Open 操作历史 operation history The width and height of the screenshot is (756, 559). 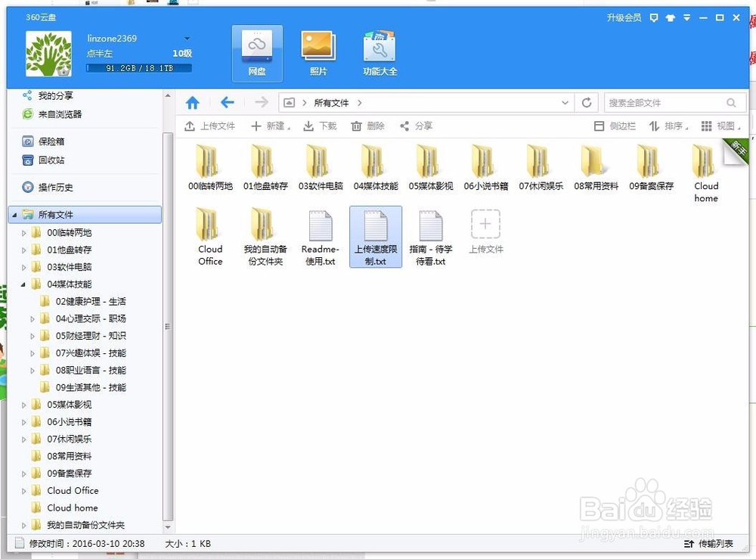(x=47, y=187)
